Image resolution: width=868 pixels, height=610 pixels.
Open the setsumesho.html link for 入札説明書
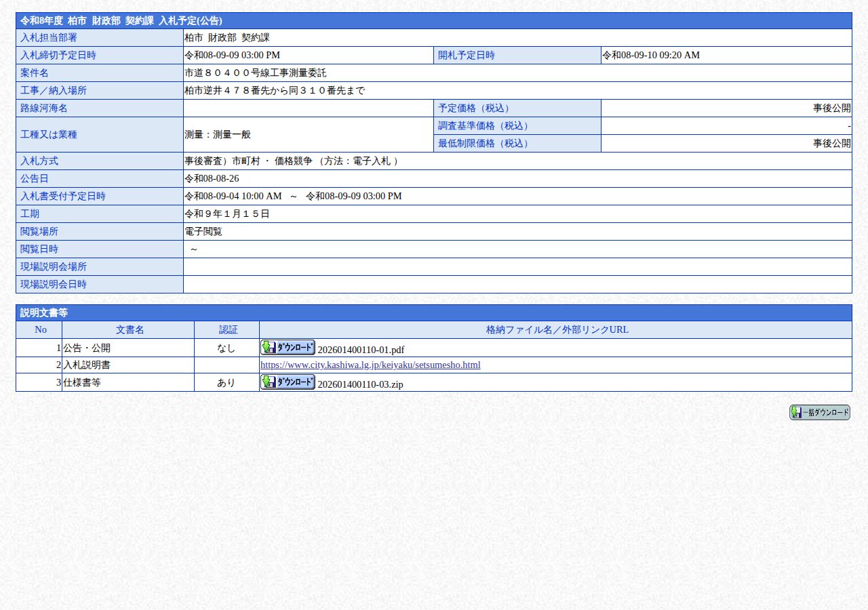coord(370,365)
